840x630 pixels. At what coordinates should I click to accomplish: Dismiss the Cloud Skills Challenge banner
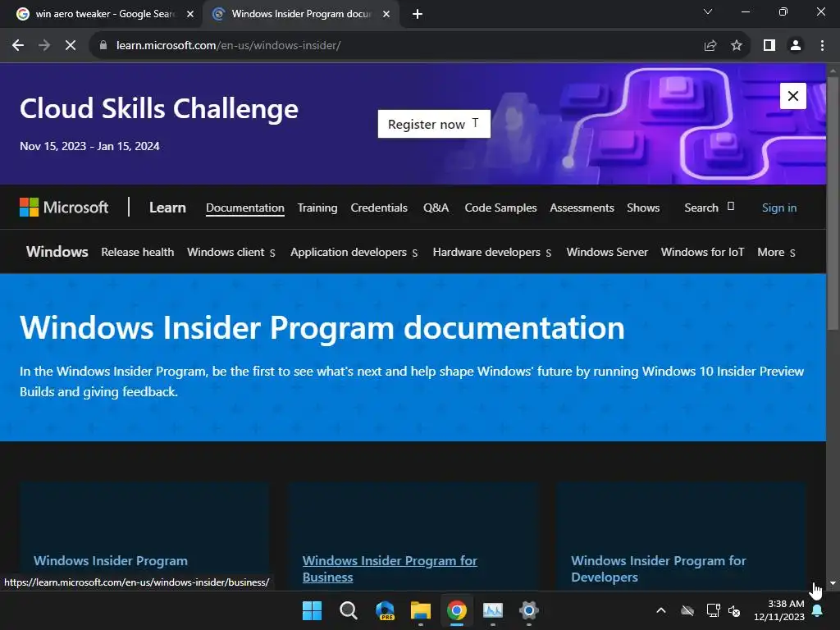[x=793, y=96]
